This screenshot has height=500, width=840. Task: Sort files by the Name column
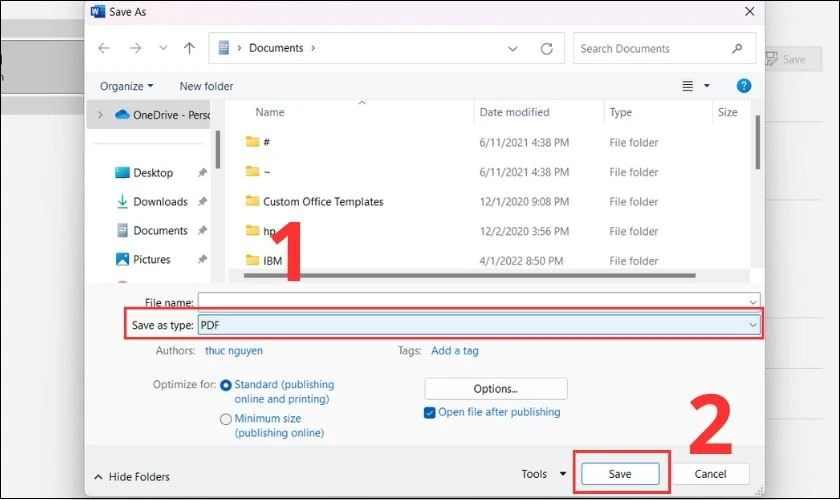270,112
